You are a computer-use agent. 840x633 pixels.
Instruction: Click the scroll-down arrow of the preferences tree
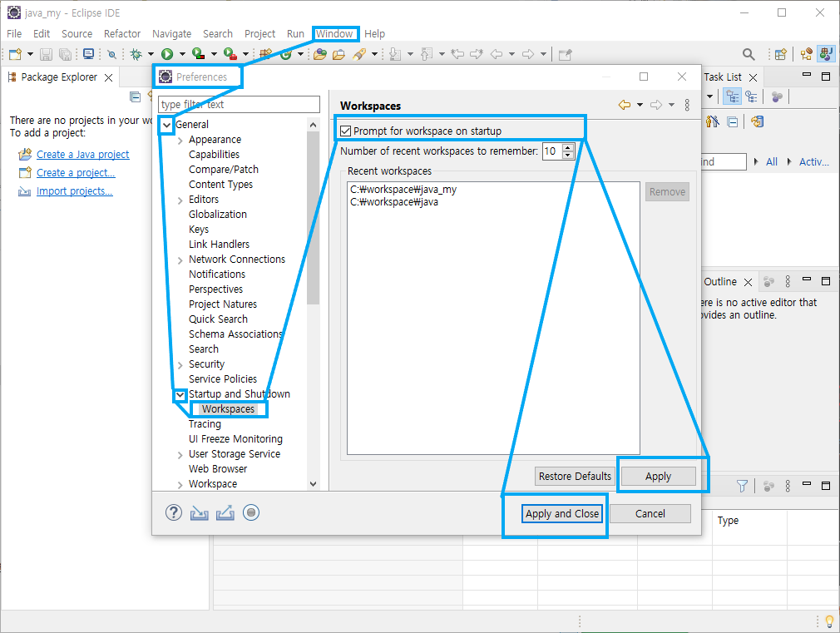313,484
